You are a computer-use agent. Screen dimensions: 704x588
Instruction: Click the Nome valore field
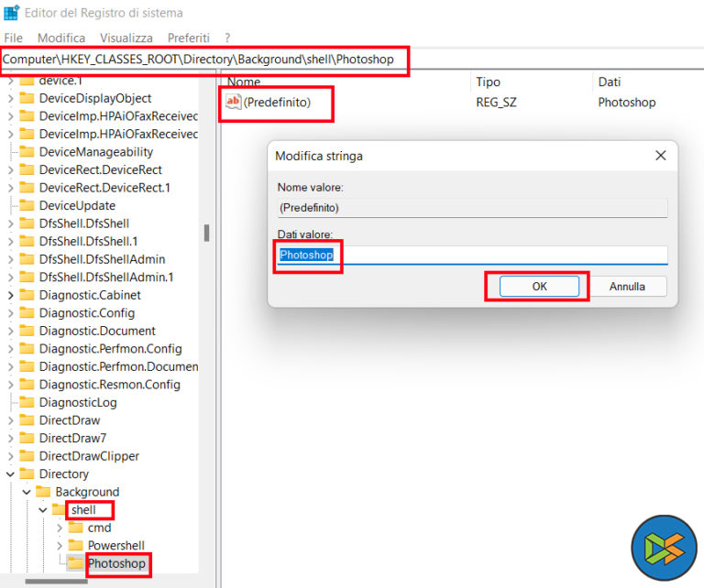472,208
